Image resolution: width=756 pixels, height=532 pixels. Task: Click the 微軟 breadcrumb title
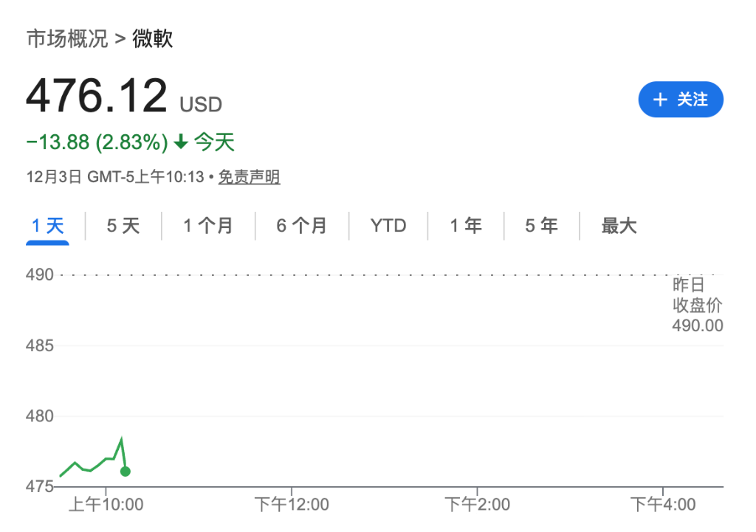tap(153, 38)
